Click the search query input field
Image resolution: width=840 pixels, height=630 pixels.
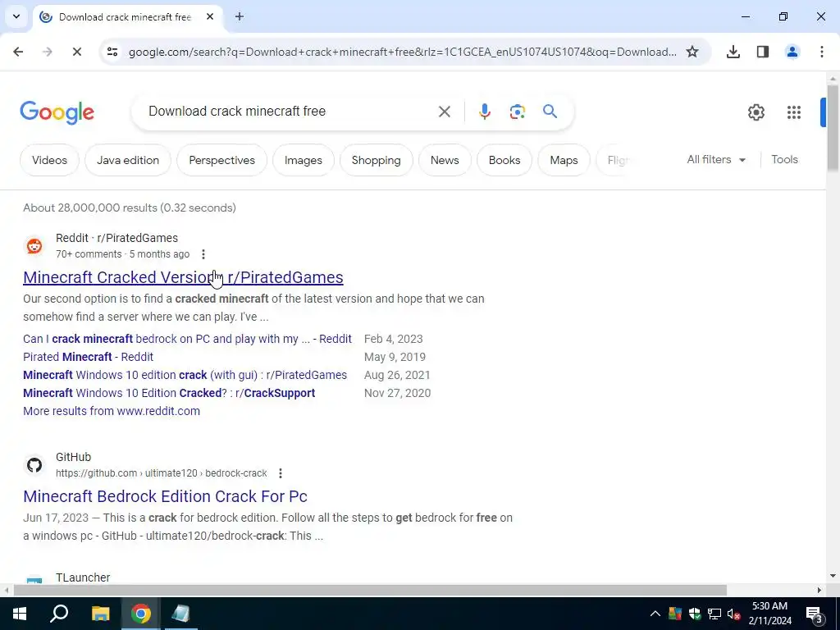coord(290,112)
